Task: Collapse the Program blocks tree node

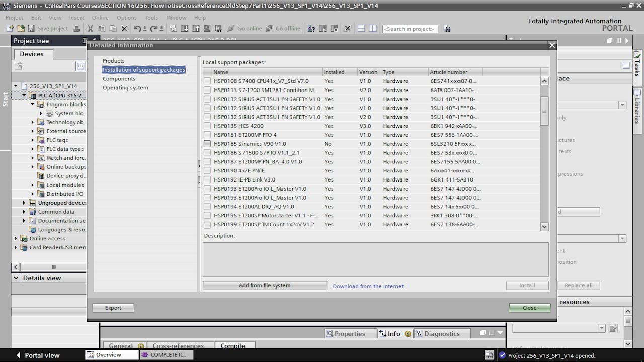Action: pos(31,104)
